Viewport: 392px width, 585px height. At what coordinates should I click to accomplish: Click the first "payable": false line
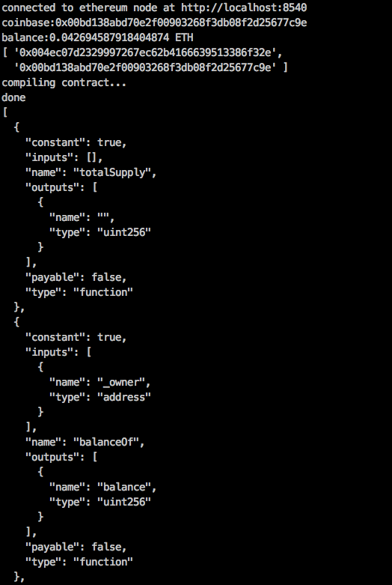(x=76, y=277)
